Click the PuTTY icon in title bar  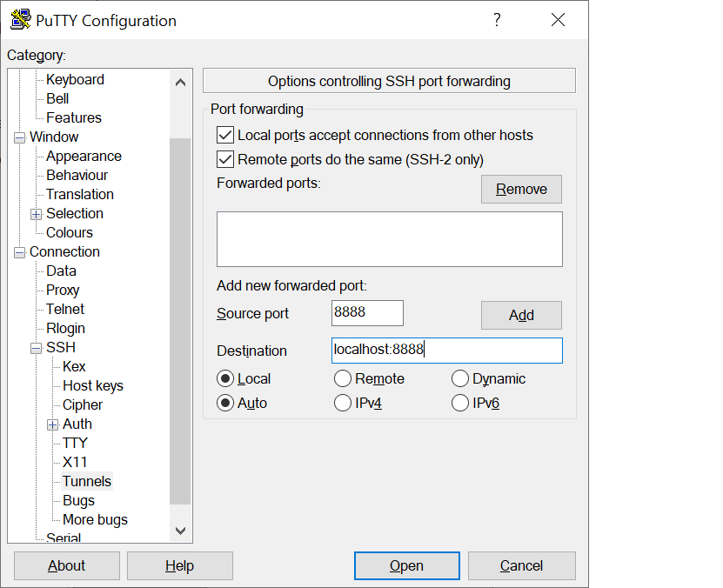click(x=21, y=20)
